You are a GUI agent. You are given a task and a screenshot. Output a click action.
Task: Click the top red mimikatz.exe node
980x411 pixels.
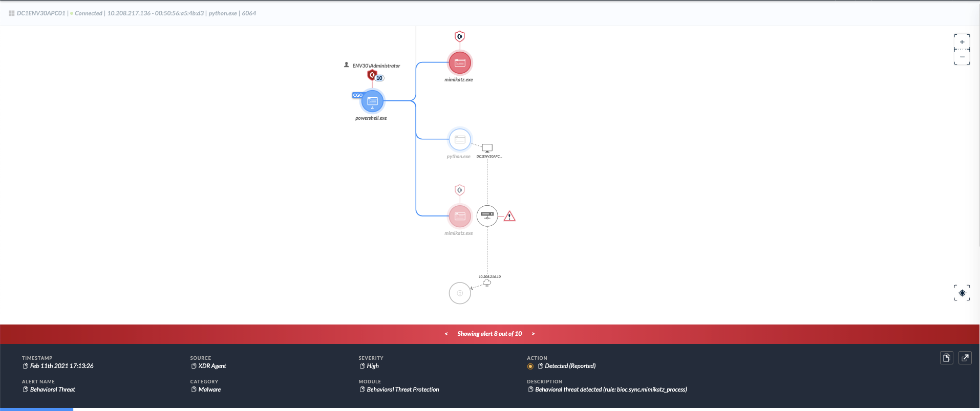[x=460, y=62]
